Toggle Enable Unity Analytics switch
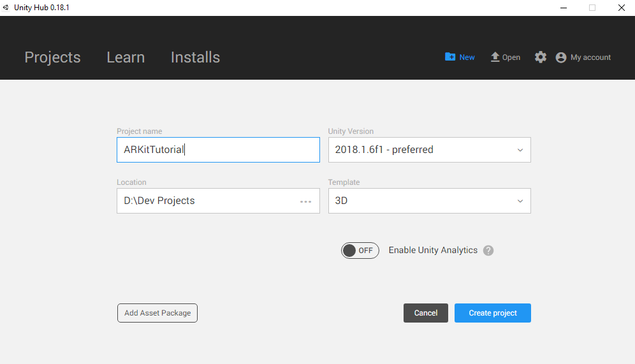Screen dimensions: 635x364 tap(360, 251)
